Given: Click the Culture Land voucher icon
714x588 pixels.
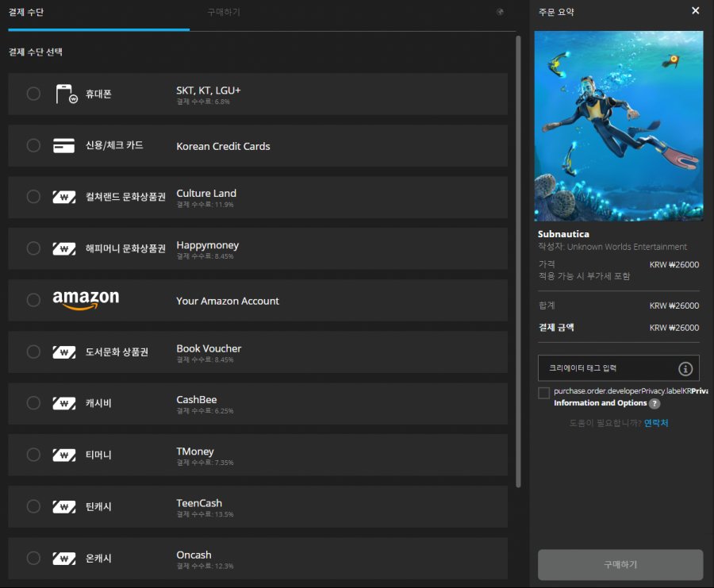Looking at the screenshot, I should click(64, 197).
